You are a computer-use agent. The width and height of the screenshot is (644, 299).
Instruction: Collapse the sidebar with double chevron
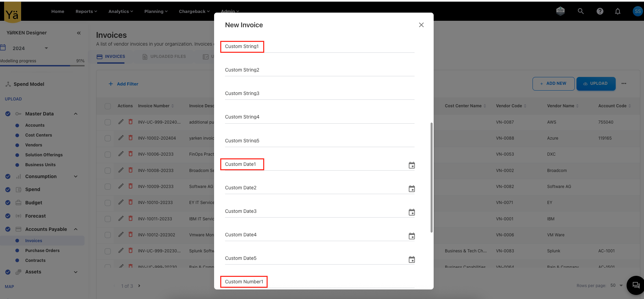coord(79,33)
